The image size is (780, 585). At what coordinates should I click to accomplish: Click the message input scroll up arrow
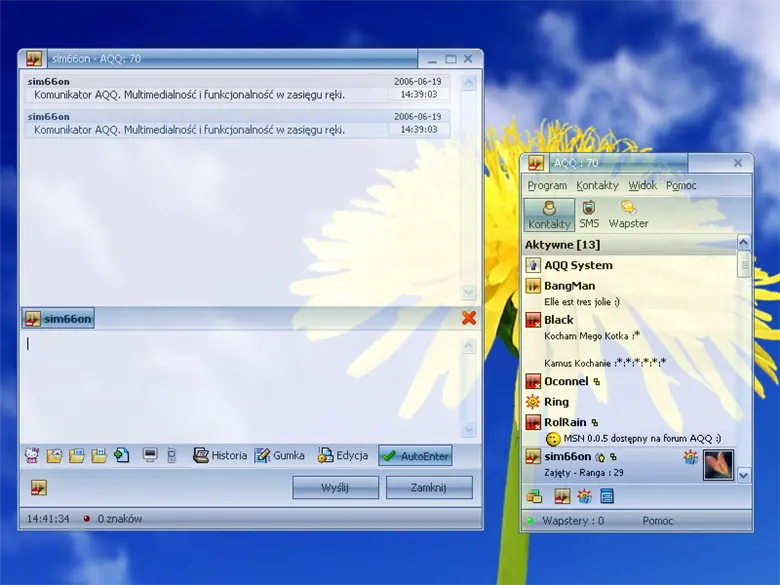[x=468, y=345]
